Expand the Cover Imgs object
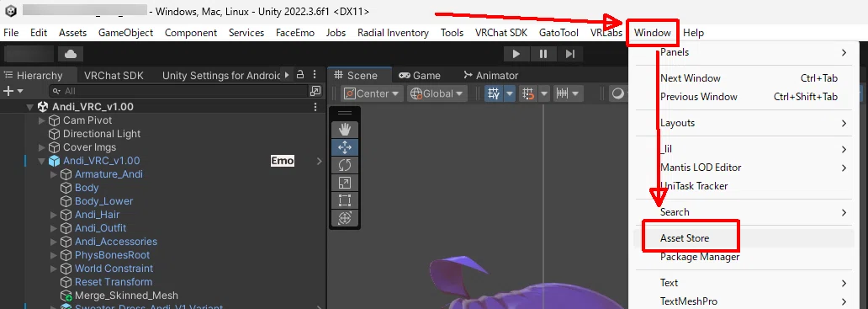Screen dimensions: 868x309 point(42,147)
